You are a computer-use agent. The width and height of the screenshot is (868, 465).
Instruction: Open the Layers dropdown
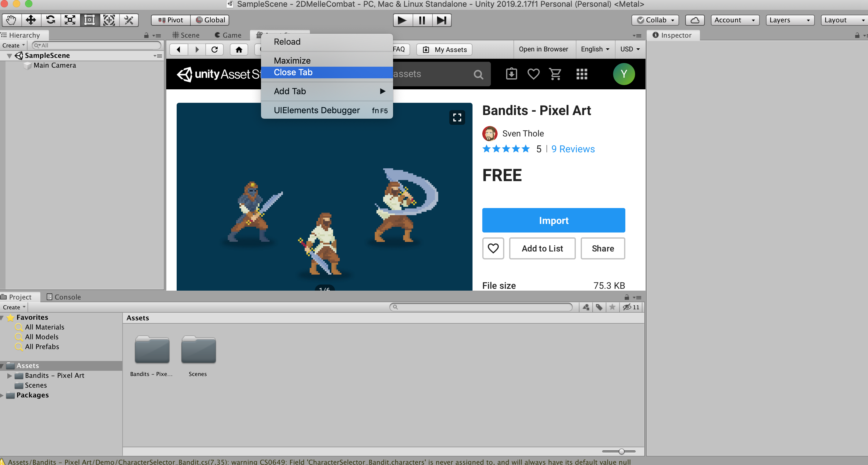tap(789, 20)
